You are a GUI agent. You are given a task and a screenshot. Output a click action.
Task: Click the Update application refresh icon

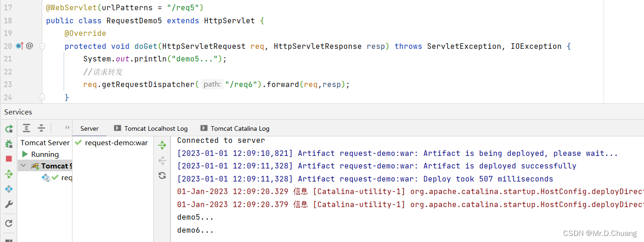pos(9,223)
